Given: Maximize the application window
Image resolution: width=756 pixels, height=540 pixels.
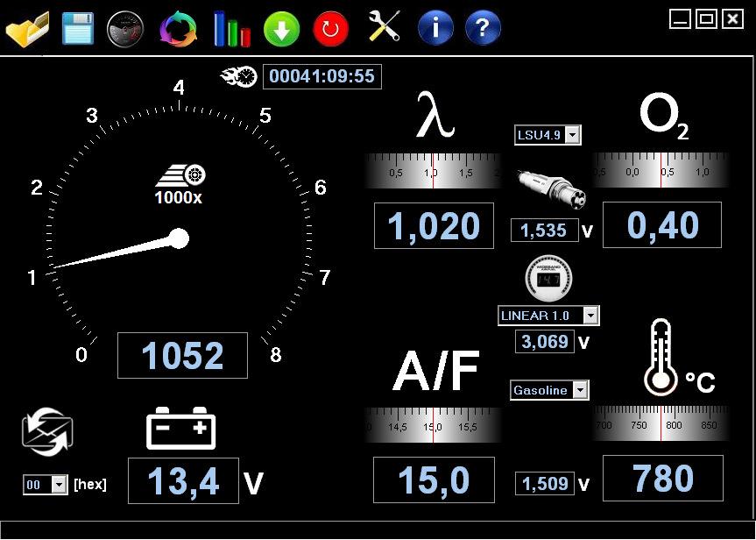Looking at the screenshot, I should [706, 19].
